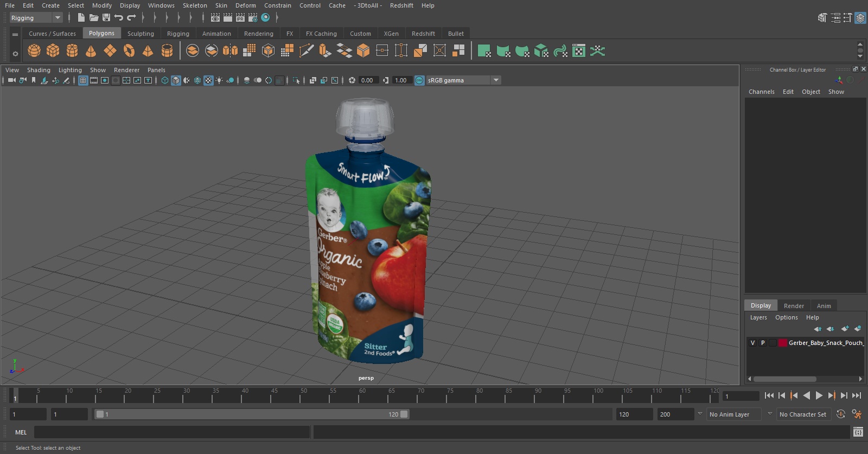The height and width of the screenshot is (454, 868).
Task: Open the Layer Editor Options menu
Action: point(786,317)
